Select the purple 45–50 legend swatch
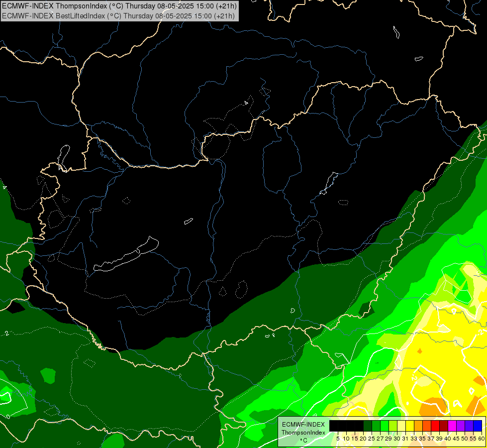 460,426
